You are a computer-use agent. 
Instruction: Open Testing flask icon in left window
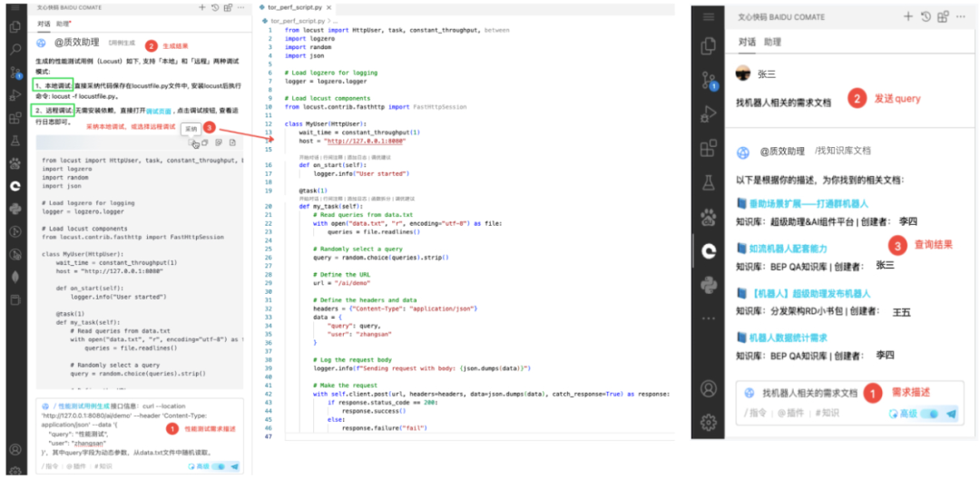pos(15,141)
